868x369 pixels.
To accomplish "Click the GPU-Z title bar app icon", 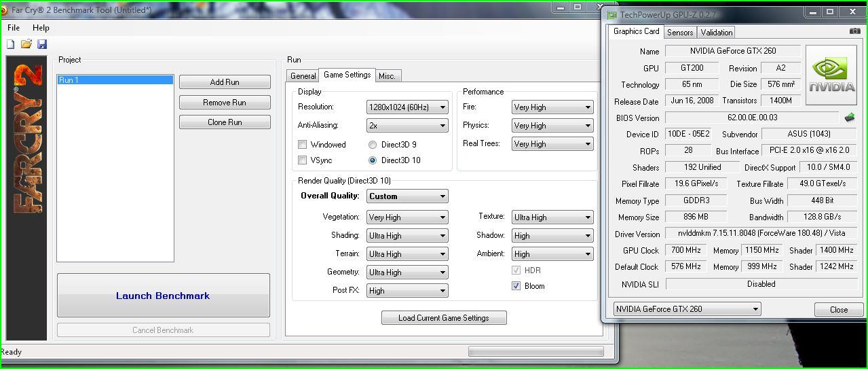I will click(x=612, y=14).
